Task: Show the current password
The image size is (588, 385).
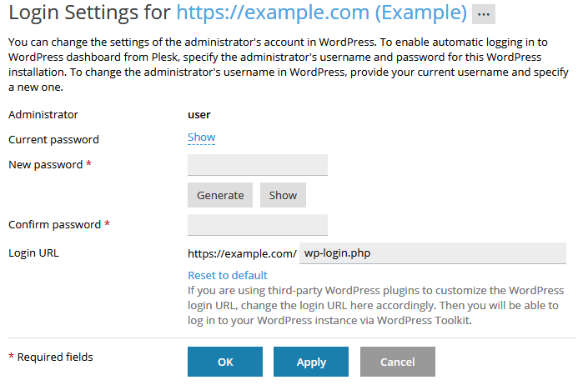Action: 201,137
